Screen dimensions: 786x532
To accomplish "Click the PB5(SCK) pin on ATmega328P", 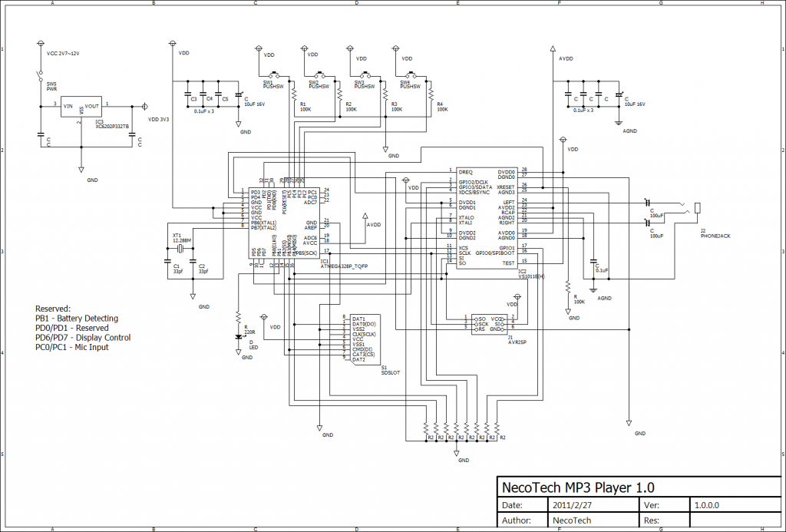I will (x=306, y=253).
